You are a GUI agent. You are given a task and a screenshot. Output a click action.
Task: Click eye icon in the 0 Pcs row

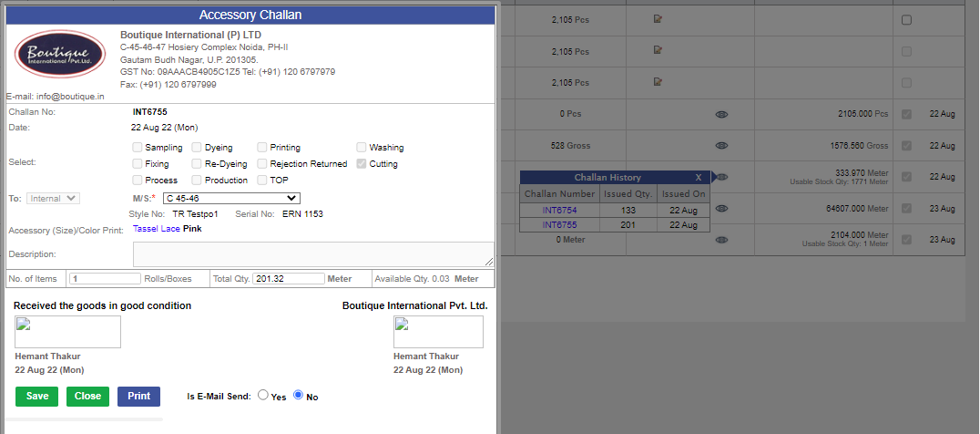(x=721, y=115)
